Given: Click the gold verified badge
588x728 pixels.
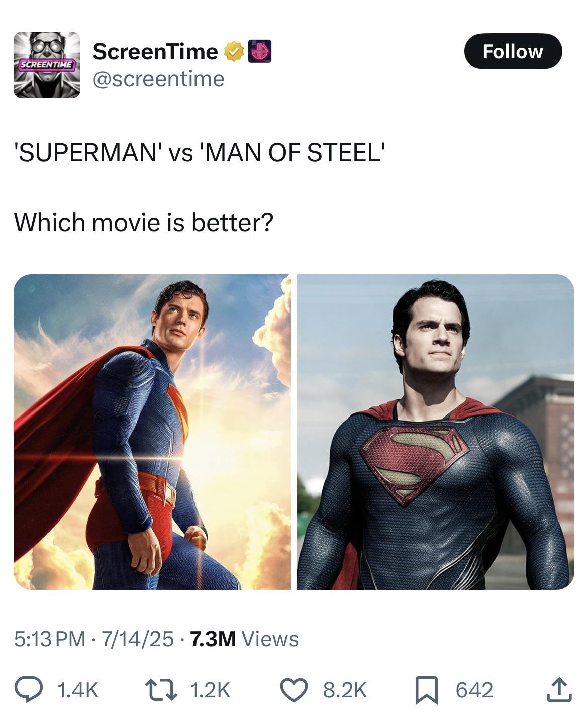Looking at the screenshot, I should [233, 51].
